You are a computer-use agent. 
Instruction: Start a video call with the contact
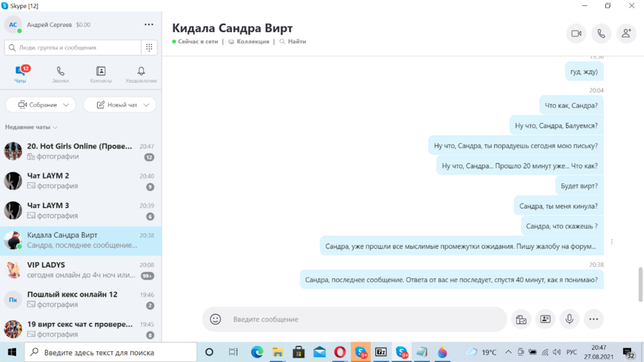tap(576, 33)
